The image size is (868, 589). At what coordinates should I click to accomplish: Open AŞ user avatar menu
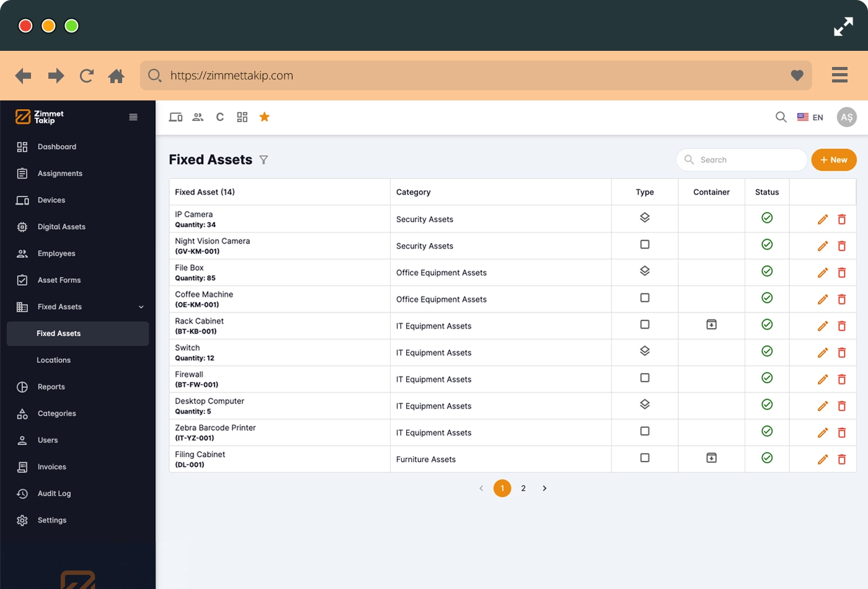[847, 117]
